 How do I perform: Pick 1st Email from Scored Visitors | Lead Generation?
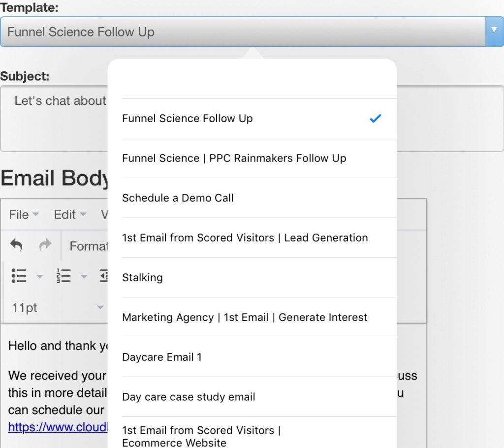click(245, 238)
